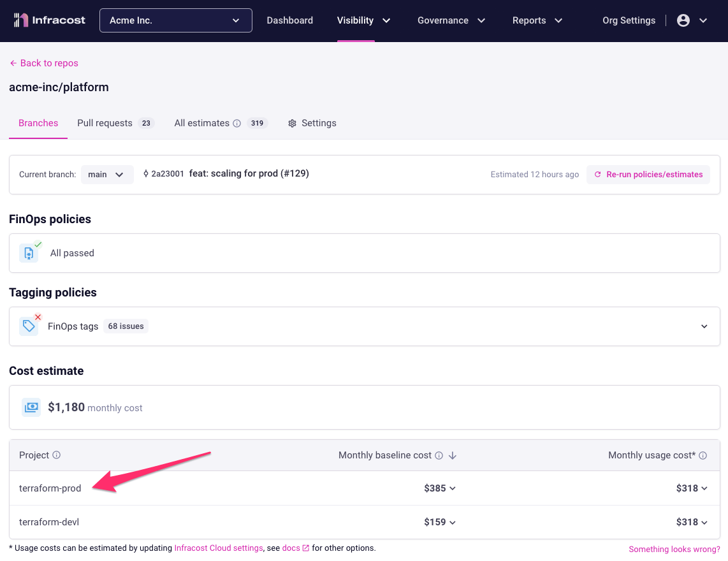Image resolution: width=728 pixels, height=561 pixels.
Task: Click the FinOps policies document icon
Action: tap(29, 253)
